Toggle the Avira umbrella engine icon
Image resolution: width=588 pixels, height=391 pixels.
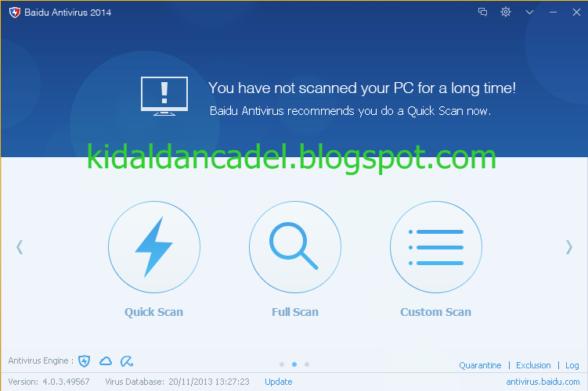click(127, 361)
